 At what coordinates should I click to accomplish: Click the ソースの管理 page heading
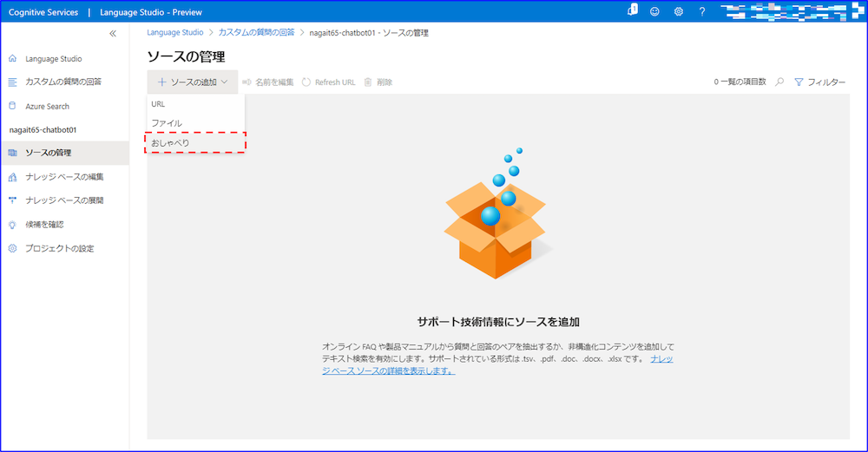pyautogui.click(x=186, y=56)
